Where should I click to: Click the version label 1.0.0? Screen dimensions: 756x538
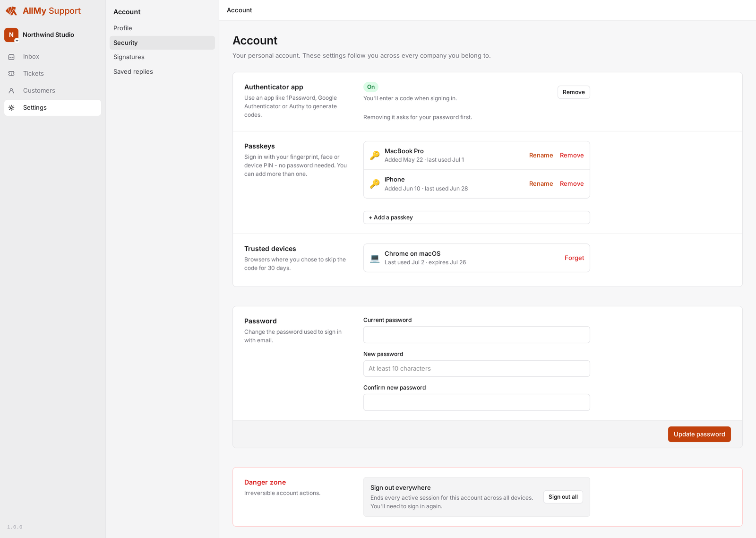(x=15, y=527)
